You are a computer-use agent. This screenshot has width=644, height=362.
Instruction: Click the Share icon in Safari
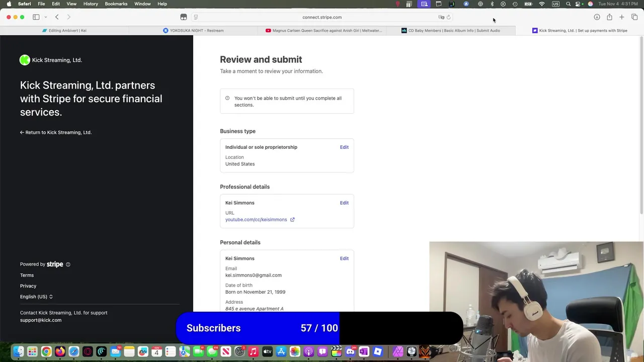[609, 17]
